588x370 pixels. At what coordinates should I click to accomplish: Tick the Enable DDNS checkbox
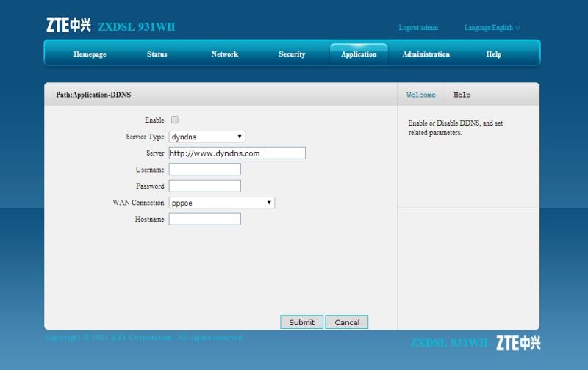(175, 120)
